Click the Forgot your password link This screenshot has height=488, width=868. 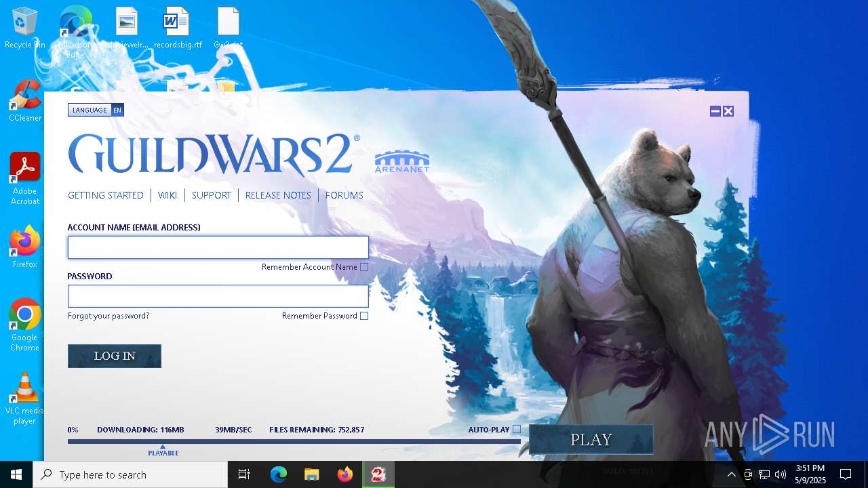click(x=108, y=316)
